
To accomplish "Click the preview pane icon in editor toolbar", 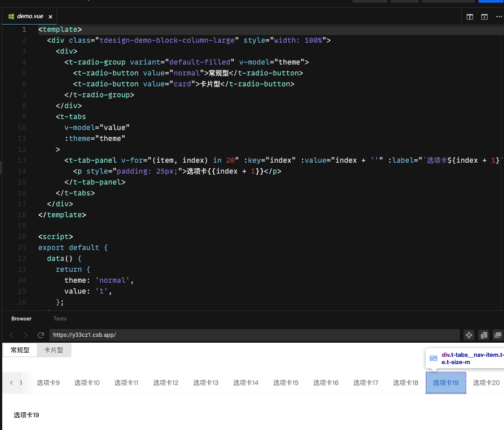I will coord(484,17).
